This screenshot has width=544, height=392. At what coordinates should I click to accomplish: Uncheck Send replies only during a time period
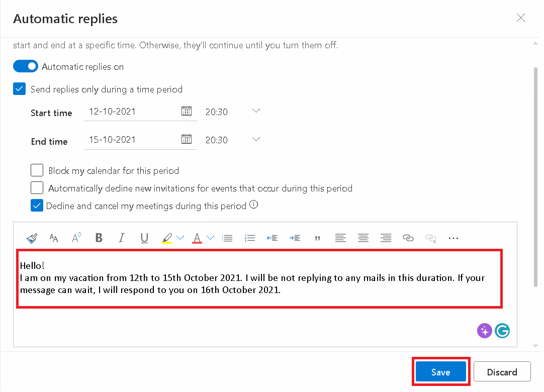20,89
